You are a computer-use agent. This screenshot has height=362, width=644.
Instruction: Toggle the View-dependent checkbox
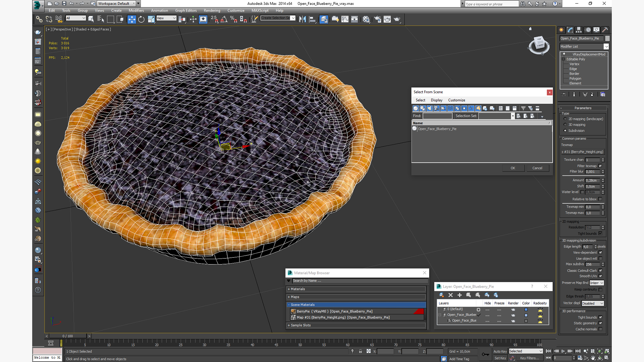tap(600, 252)
